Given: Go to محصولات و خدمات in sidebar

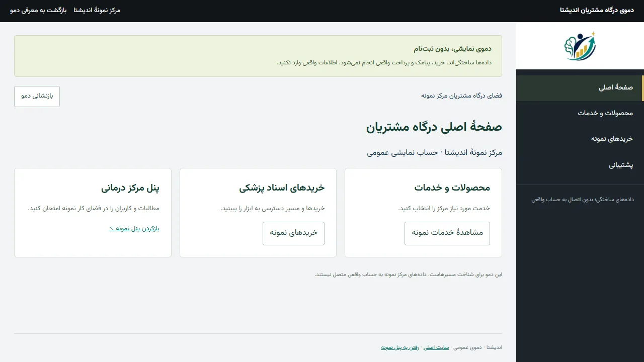Looking at the screenshot, I should tap(580, 114).
